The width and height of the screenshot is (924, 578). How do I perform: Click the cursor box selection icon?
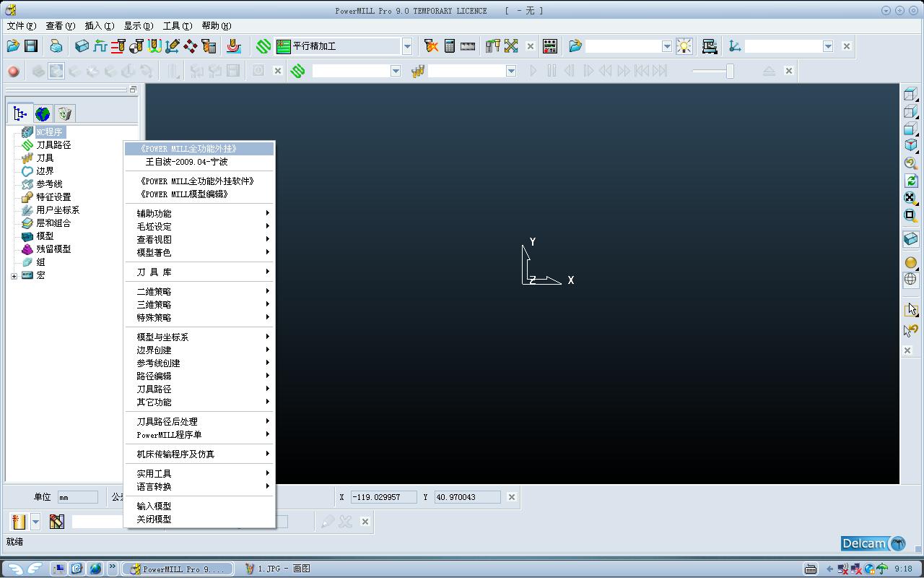(910, 310)
